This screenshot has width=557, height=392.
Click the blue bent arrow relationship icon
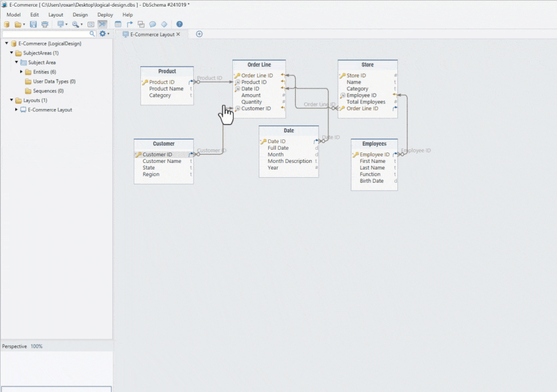pyautogui.click(x=130, y=24)
